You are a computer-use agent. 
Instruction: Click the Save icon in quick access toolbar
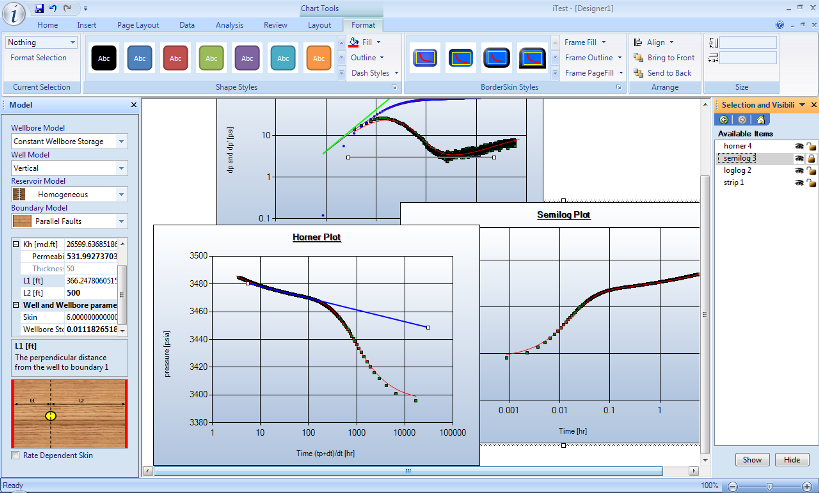(39, 8)
